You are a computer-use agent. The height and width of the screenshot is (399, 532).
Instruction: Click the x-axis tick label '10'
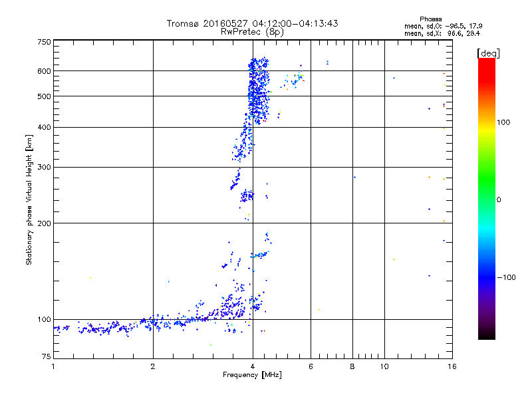tap(384, 366)
